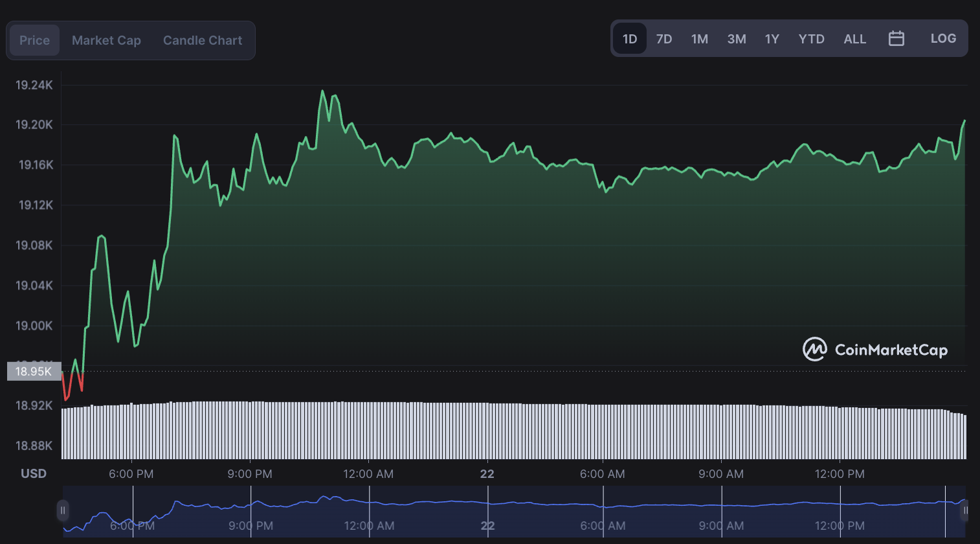The height and width of the screenshot is (544, 980).
Task: Switch to the Price tab
Action: pyautogui.click(x=34, y=40)
